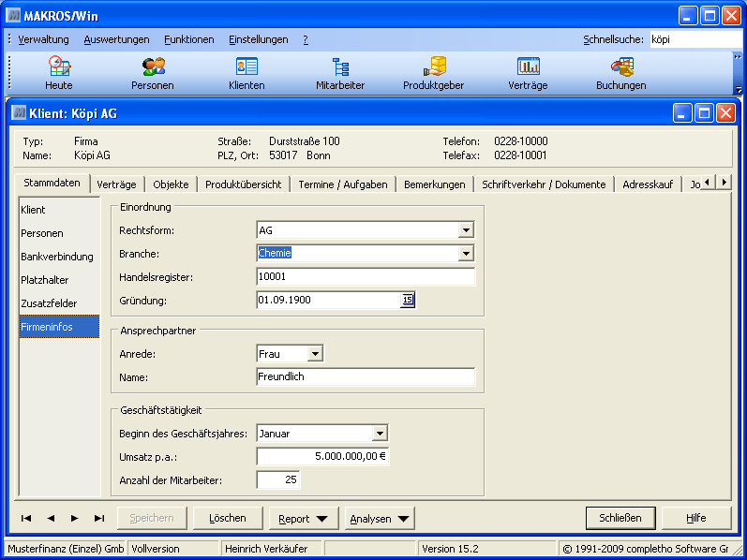Open the Auswertungen menu

coord(117,39)
